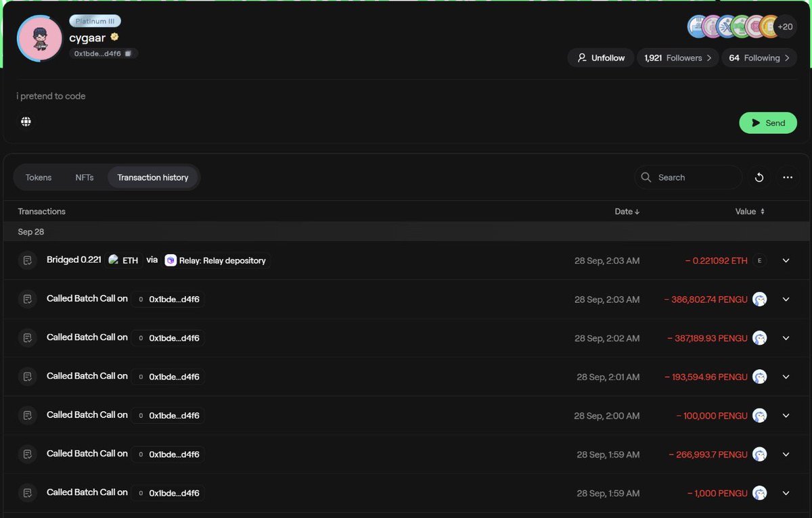Select the Transaction history tab
This screenshot has width=812, height=518.
[153, 177]
